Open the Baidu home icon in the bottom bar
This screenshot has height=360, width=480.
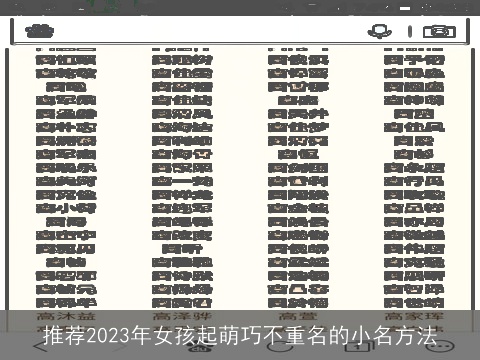click(201, 347)
